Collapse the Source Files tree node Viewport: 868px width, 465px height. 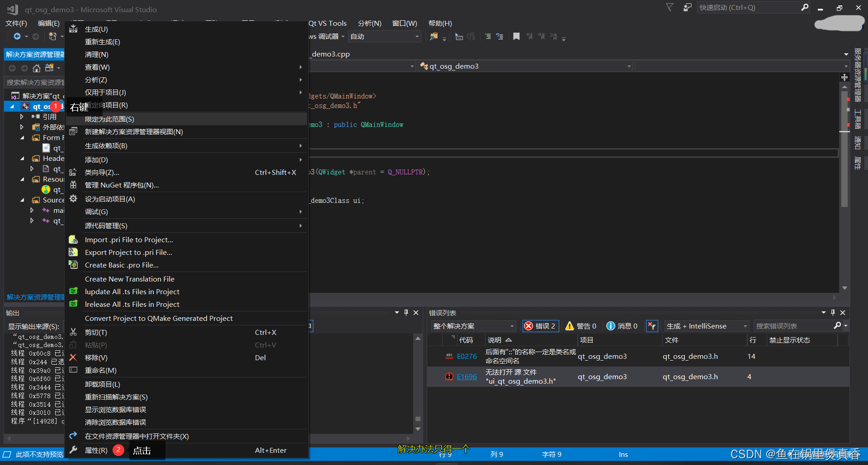22,200
